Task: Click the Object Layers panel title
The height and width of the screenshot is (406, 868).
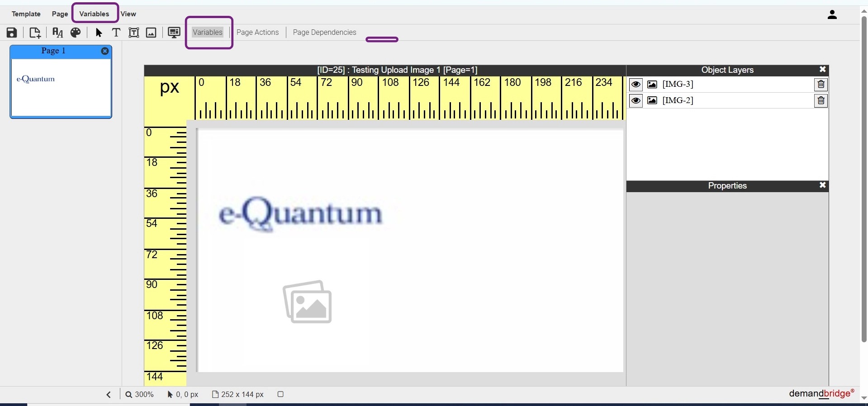Action: (x=727, y=70)
